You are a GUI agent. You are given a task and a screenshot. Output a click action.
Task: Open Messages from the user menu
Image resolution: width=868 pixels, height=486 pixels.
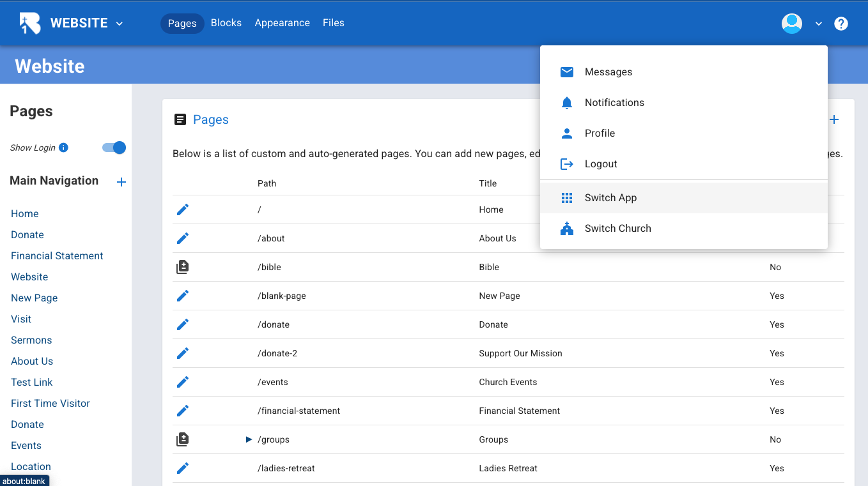[608, 72]
